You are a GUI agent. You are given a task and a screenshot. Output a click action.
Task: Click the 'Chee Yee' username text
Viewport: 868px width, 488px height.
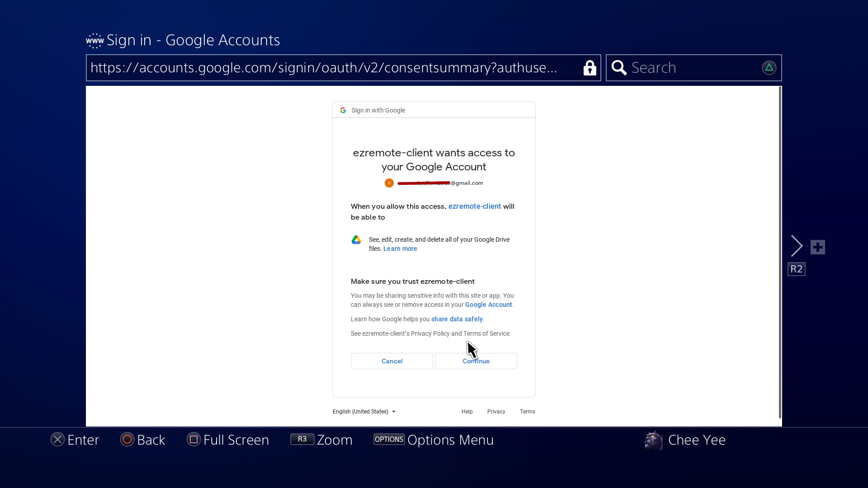click(x=697, y=440)
